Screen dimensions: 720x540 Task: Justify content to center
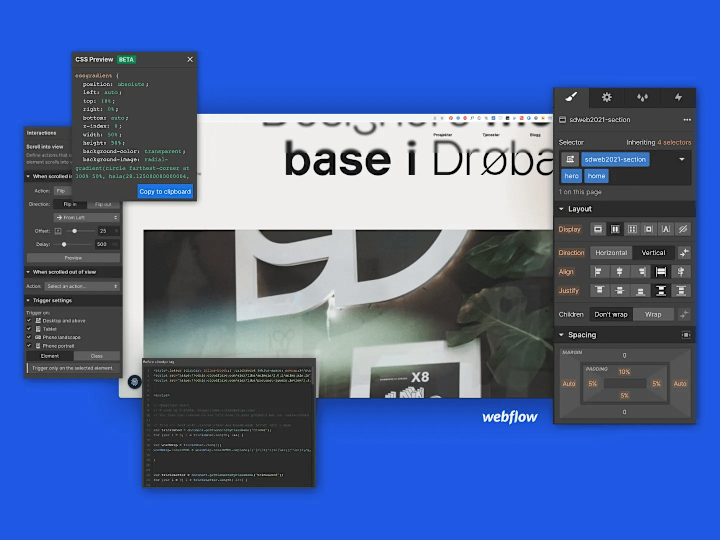point(619,291)
